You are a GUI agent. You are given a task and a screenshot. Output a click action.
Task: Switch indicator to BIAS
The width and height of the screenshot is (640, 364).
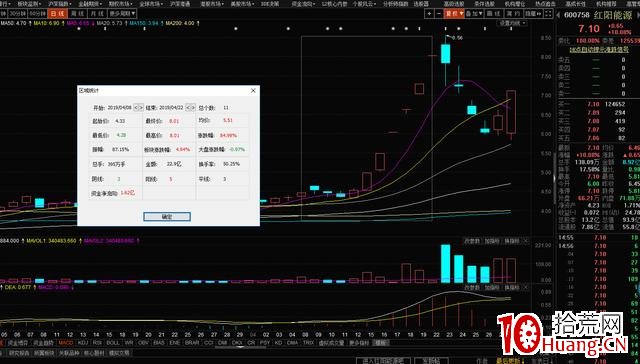pos(159,343)
